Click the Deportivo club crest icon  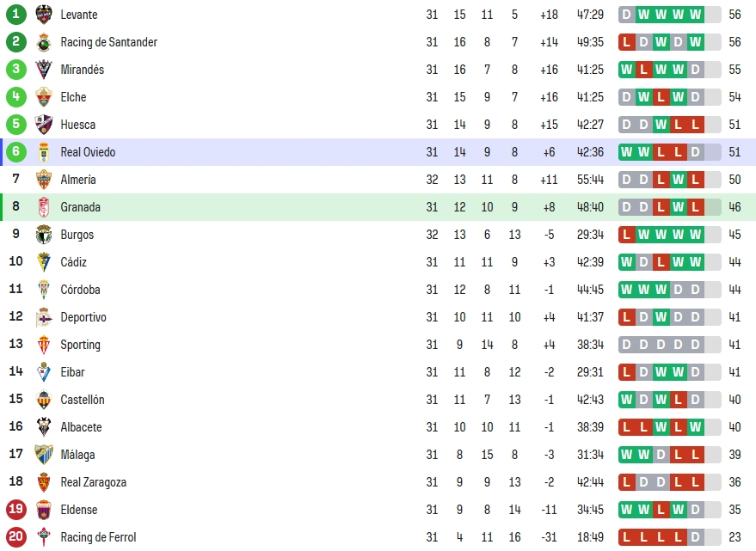coord(43,316)
